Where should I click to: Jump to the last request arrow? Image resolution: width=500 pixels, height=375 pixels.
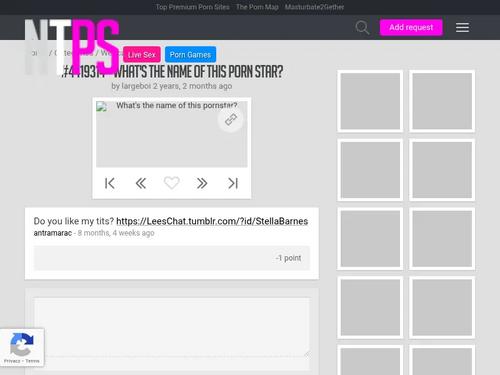[233, 183]
